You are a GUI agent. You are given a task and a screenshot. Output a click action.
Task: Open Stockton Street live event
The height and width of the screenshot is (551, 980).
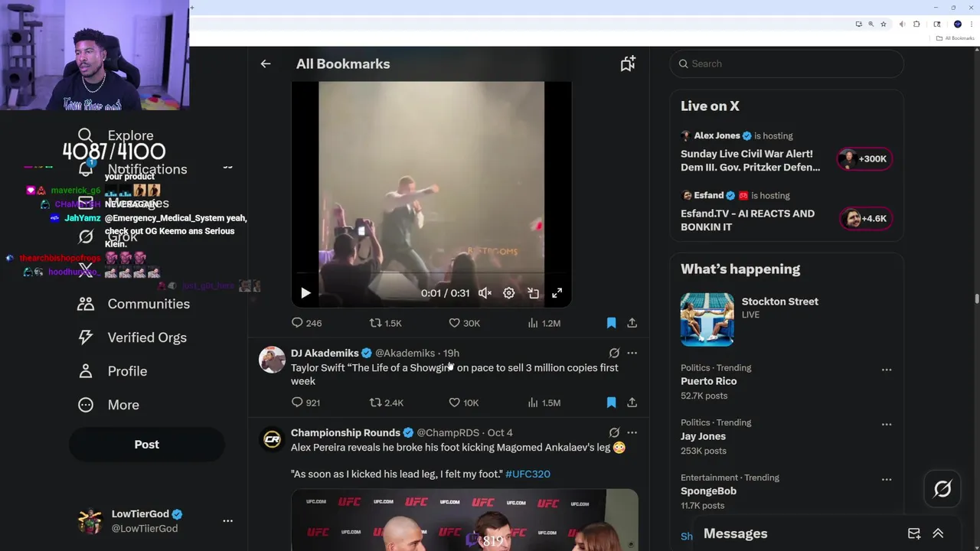point(779,302)
